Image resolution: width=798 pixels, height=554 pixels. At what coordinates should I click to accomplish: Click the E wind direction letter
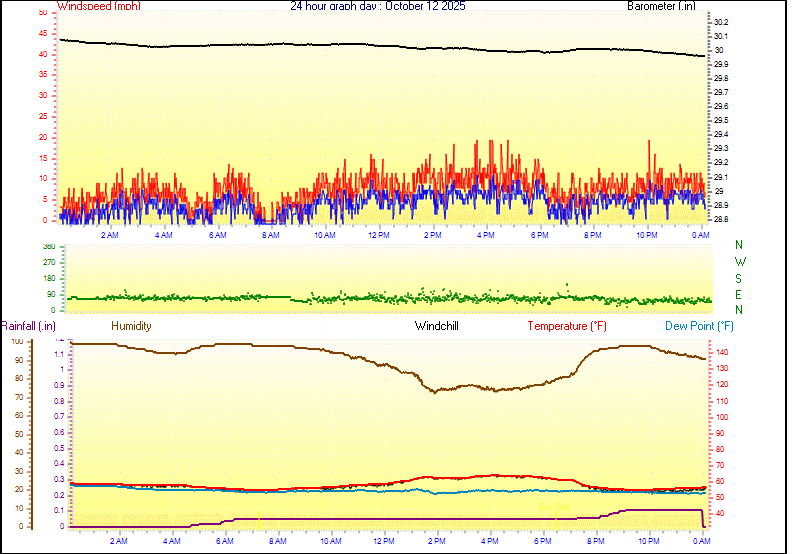click(739, 295)
